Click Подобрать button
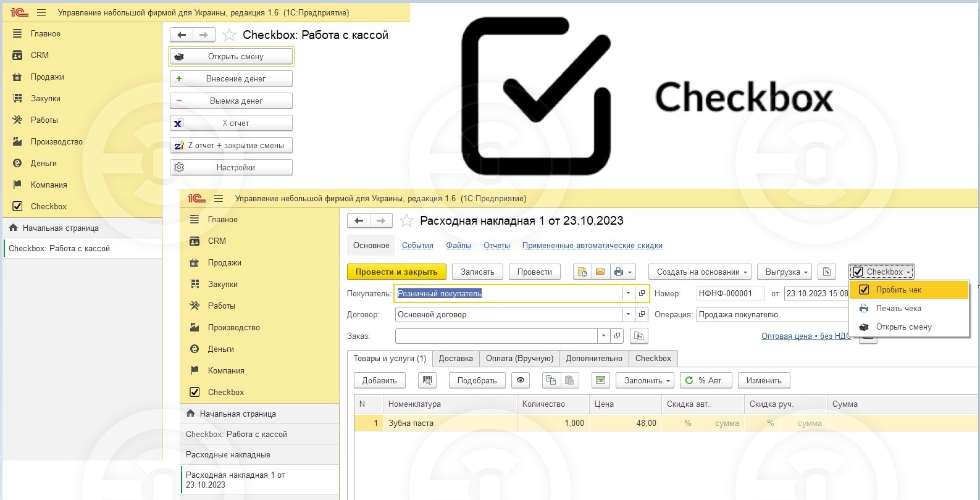 pos(477,380)
